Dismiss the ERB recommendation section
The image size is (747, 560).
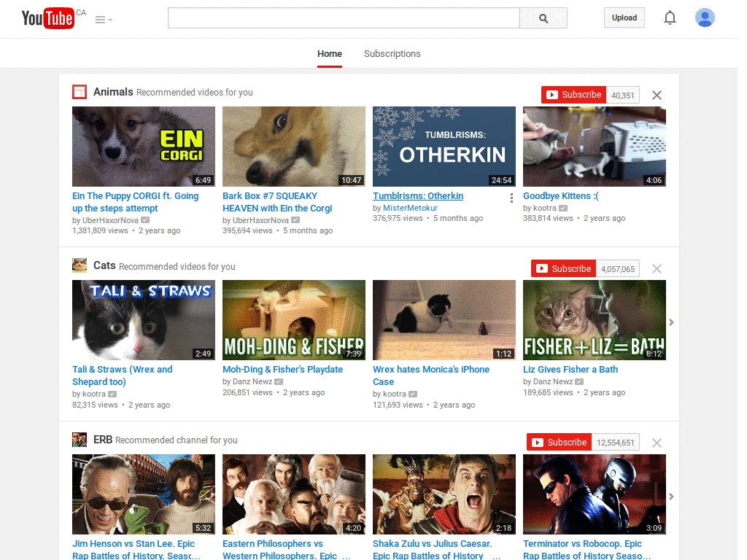pos(657,443)
